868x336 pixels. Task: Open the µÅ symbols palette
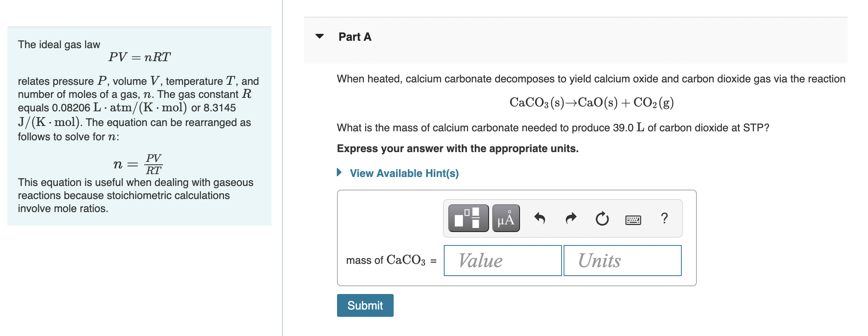[506, 218]
